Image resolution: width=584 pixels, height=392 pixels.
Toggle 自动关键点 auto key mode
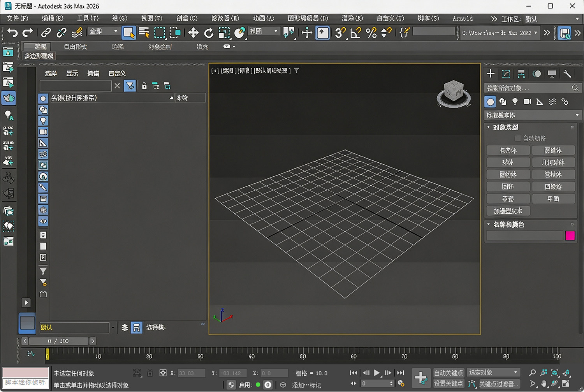click(449, 373)
